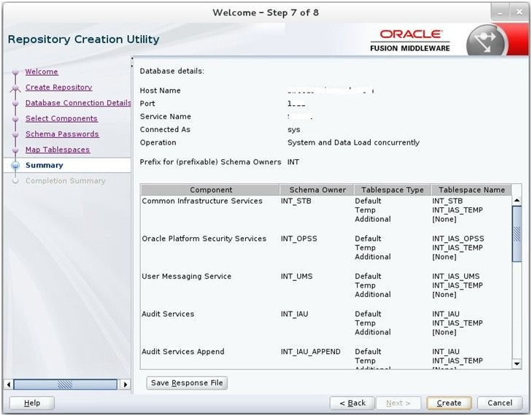The height and width of the screenshot is (416, 532).
Task: Click the Help button
Action: coord(32,403)
